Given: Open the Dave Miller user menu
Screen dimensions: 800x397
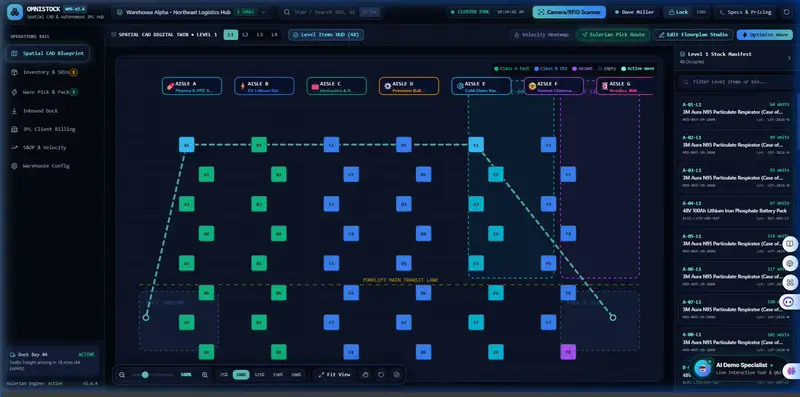Looking at the screenshot, I should pos(634,12).
